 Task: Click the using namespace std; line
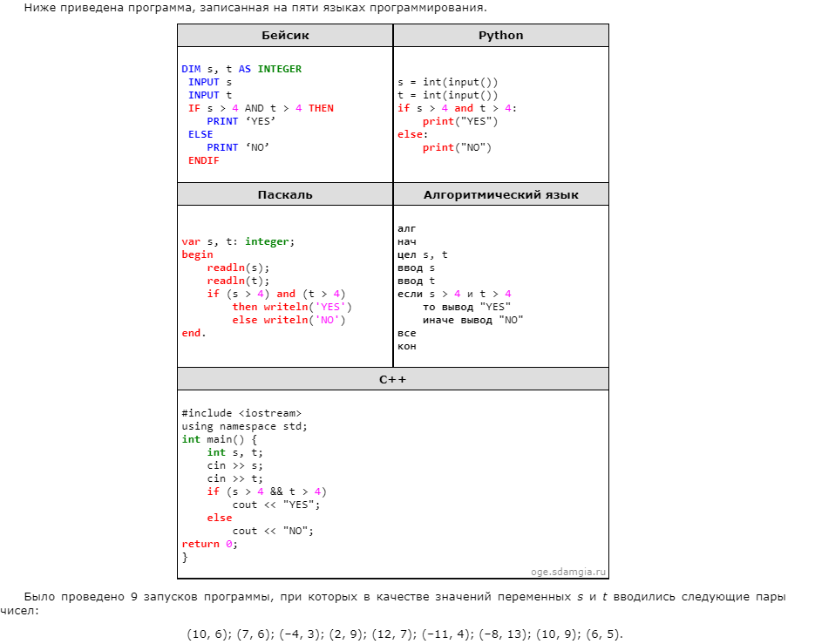(x=244, y=426)
